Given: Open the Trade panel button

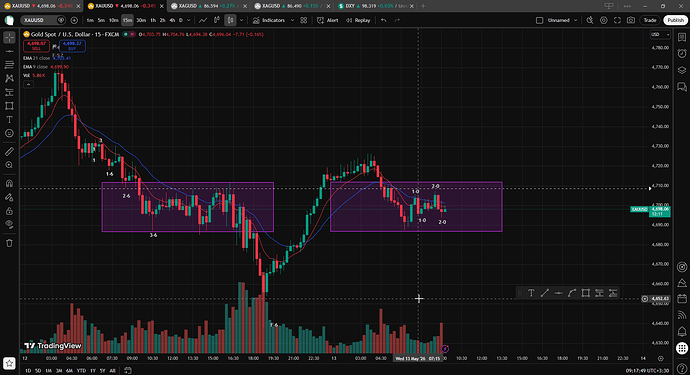Looking at the screenshot, I should coord(650,20).
